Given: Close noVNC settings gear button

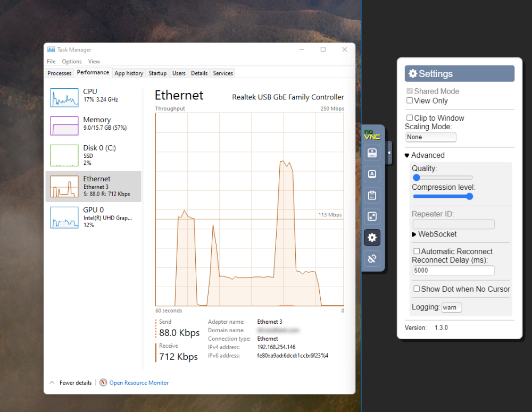Looking at the screenshot, I should pyautogui.click(x=372, y=238).
